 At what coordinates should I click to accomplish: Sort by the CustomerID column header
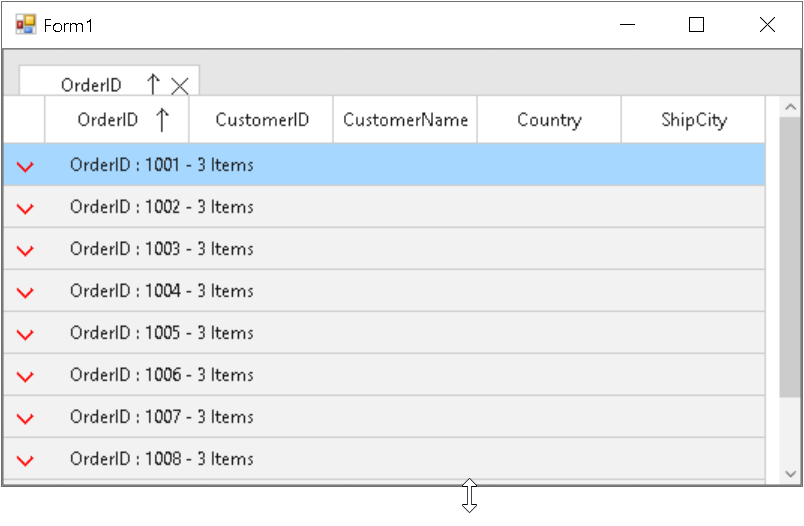[261, 119]
